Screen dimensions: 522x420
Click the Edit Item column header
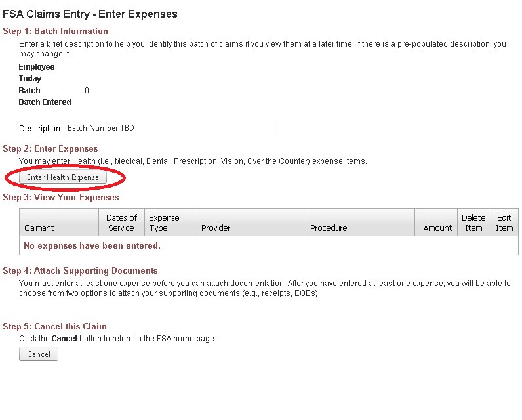(504, 222)
